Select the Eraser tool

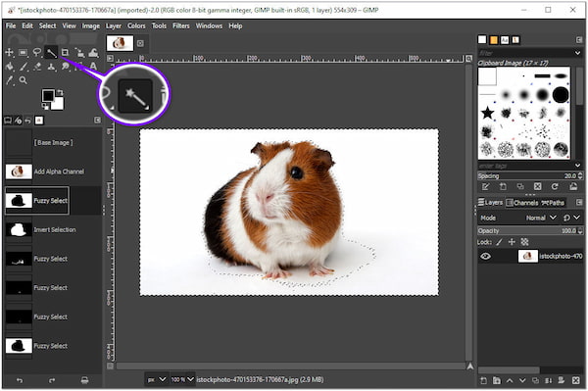pos(37,67)
